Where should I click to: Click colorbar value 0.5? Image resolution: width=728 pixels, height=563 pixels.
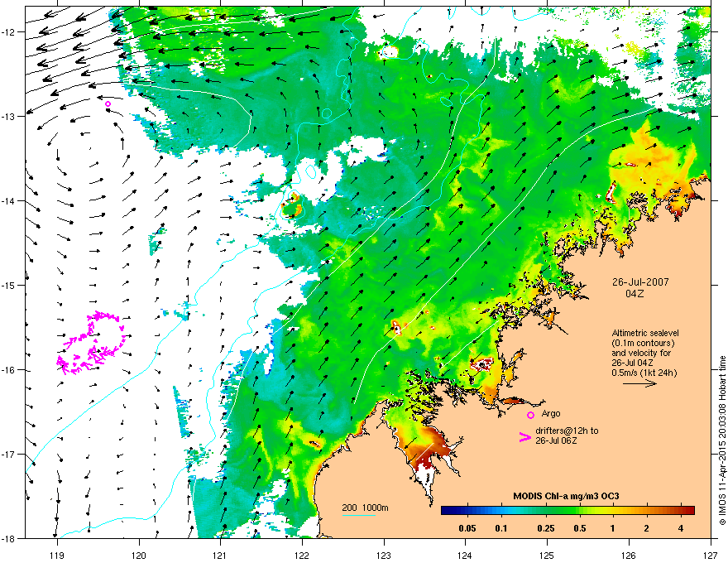[580, 528]
